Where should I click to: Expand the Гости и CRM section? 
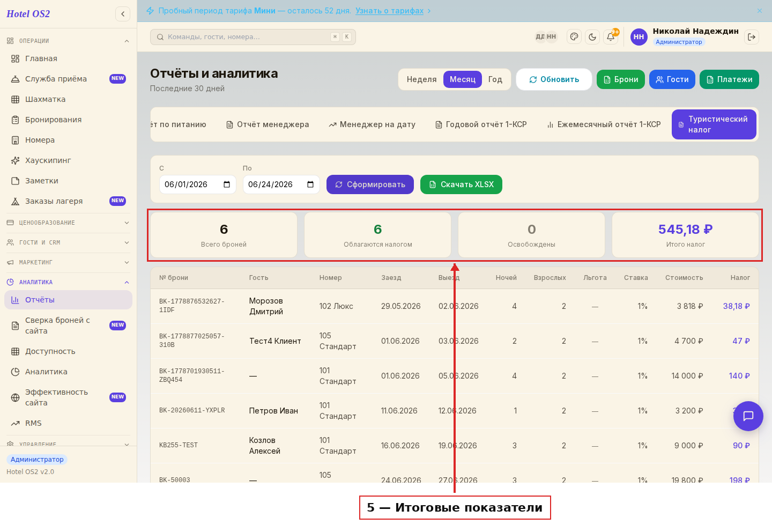(68, 242)
